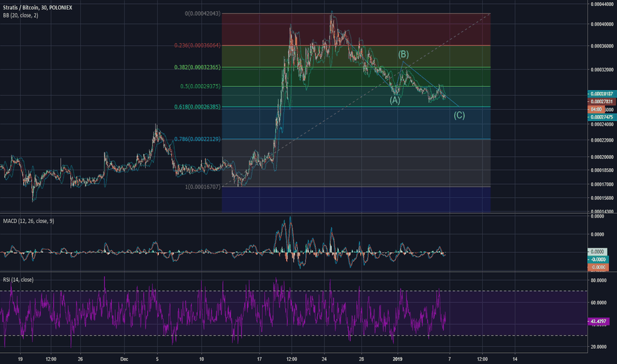Click the 14 date on the time axis
This screenshot has height=364, width=617.
click(514, 359)
